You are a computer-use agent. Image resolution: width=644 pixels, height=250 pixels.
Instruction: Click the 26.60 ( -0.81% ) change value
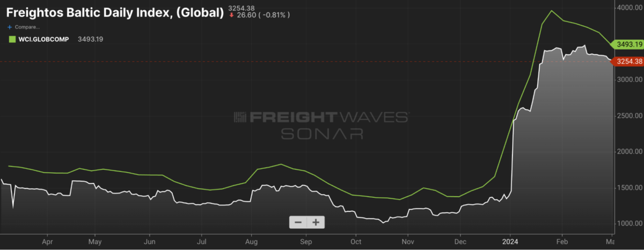[x=263, y=15]
